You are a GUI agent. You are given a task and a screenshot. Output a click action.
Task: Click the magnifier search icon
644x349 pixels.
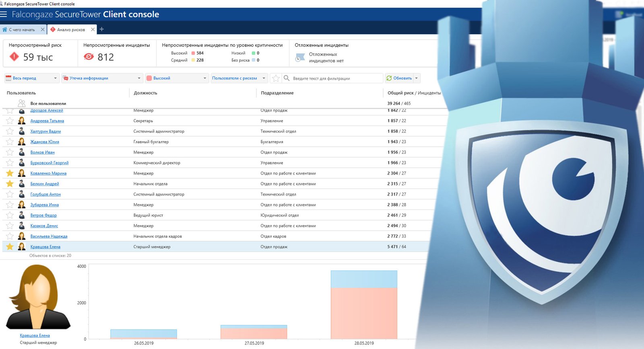point(287,78)
